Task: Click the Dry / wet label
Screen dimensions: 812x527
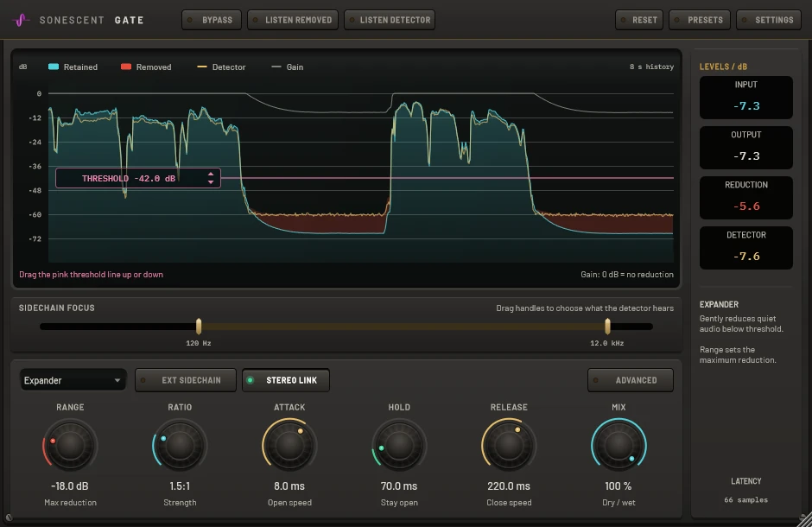Action: (619, 502)
